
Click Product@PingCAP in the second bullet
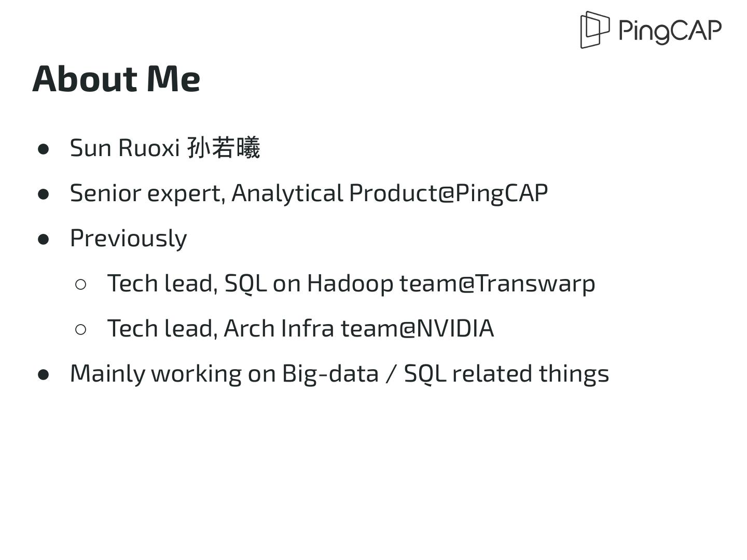(x=448, y=193)
